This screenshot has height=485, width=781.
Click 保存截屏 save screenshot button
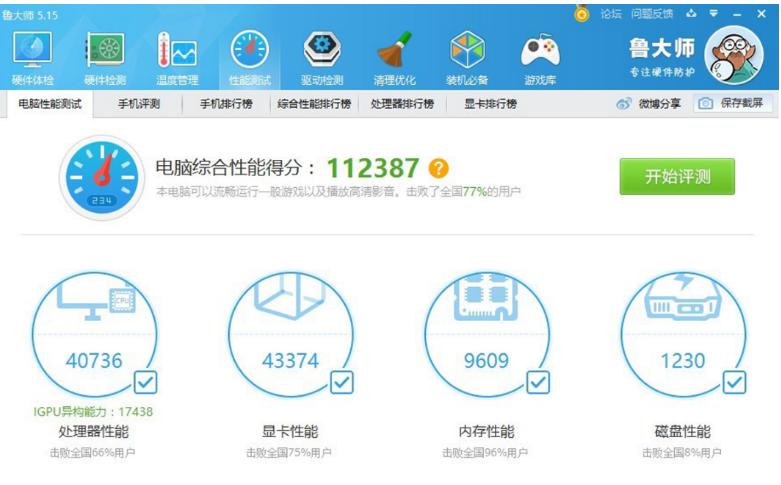(733, 103)
